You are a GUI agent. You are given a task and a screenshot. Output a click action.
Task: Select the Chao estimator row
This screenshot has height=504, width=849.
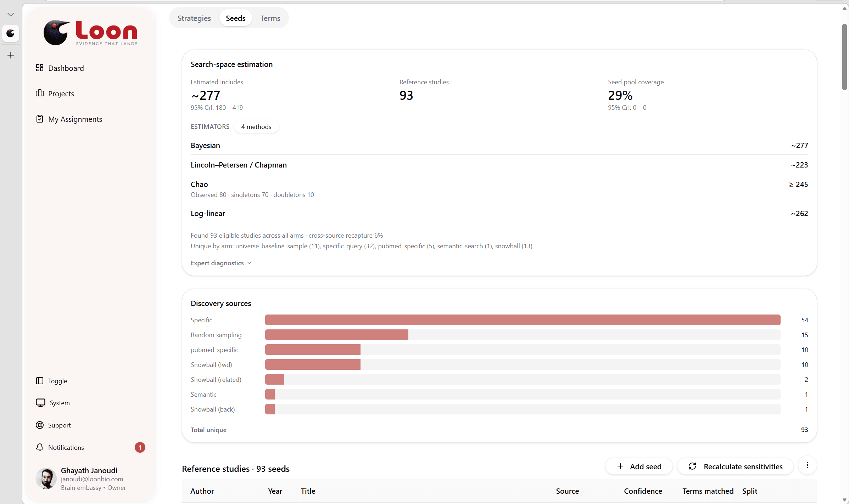[499, 189]
